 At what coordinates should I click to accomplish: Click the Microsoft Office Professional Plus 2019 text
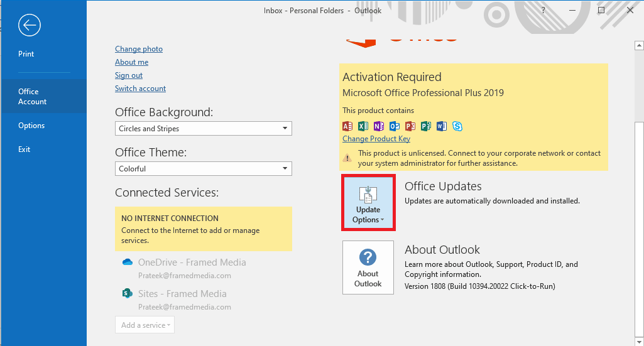click(423, 93)
